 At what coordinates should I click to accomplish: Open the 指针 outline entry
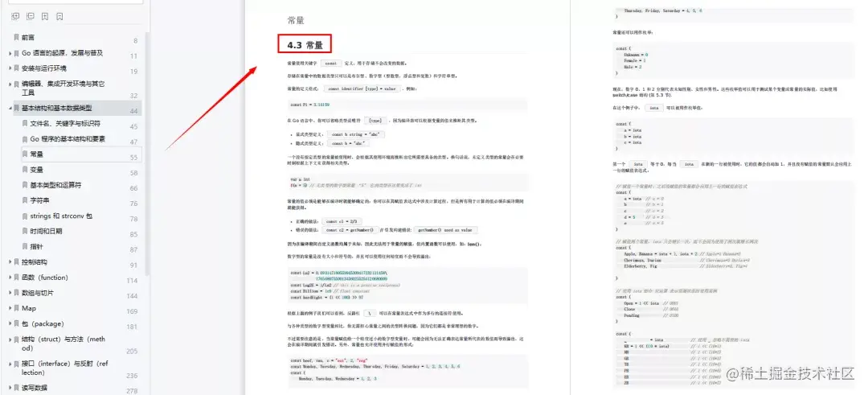(36, 246)
